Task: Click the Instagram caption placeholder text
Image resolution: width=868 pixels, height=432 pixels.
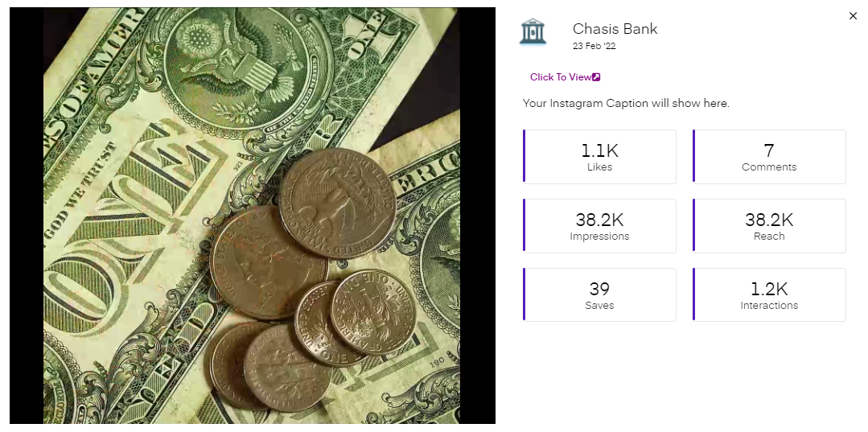Action: pyautogui.click(x=626, y=103)
